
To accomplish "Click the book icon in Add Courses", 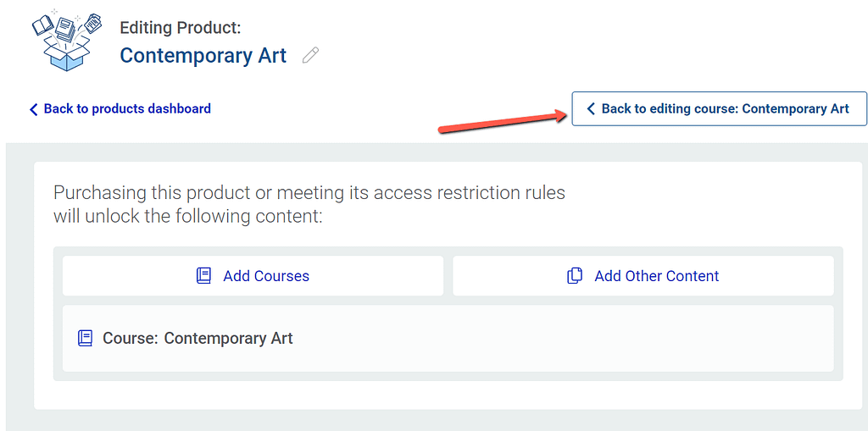I will tap(203, 275).
